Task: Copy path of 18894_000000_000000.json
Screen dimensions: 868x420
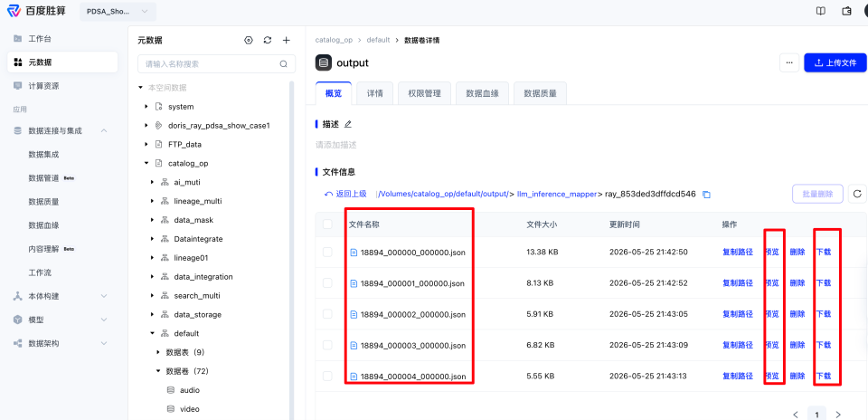Action: pos(738,253)
